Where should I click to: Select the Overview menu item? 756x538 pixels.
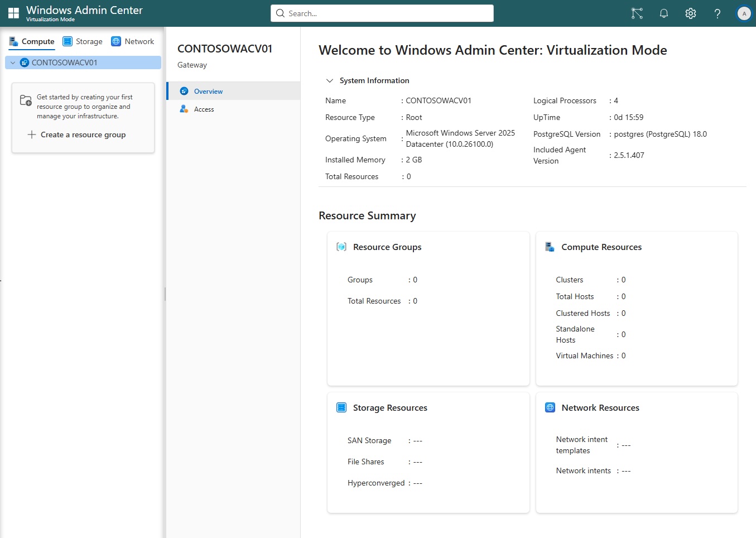(x=208, y=92)
